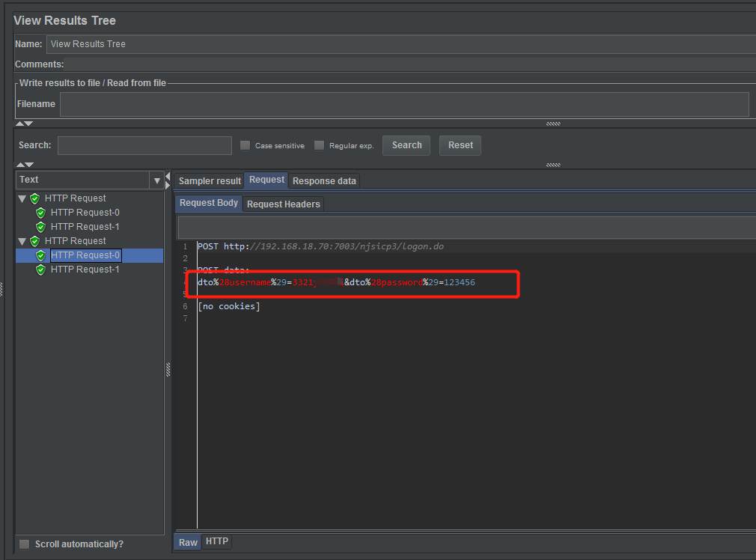The image size is (756, 560).
Task: Click the POST URL line in request body
Action: [320, 246]
